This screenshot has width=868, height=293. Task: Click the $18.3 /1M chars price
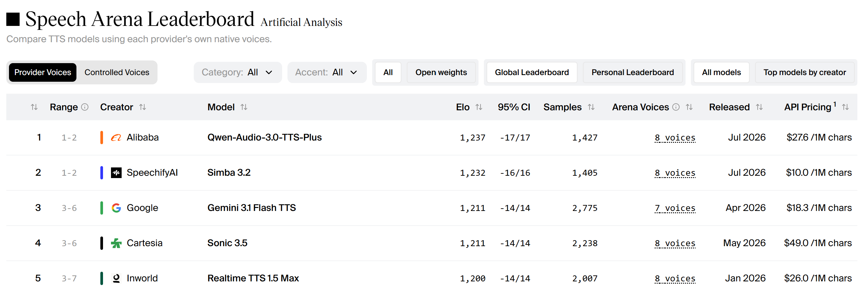[x=819, y=208]
